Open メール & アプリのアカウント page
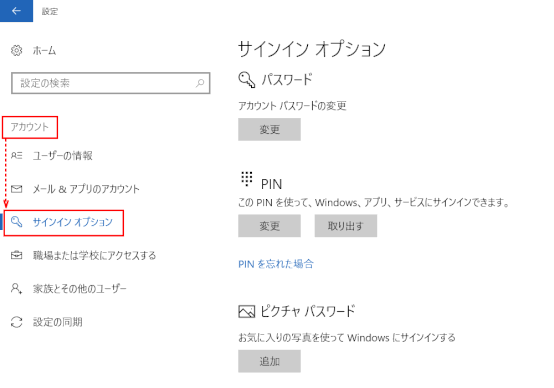554x388 pixels. tap(86, 189)
